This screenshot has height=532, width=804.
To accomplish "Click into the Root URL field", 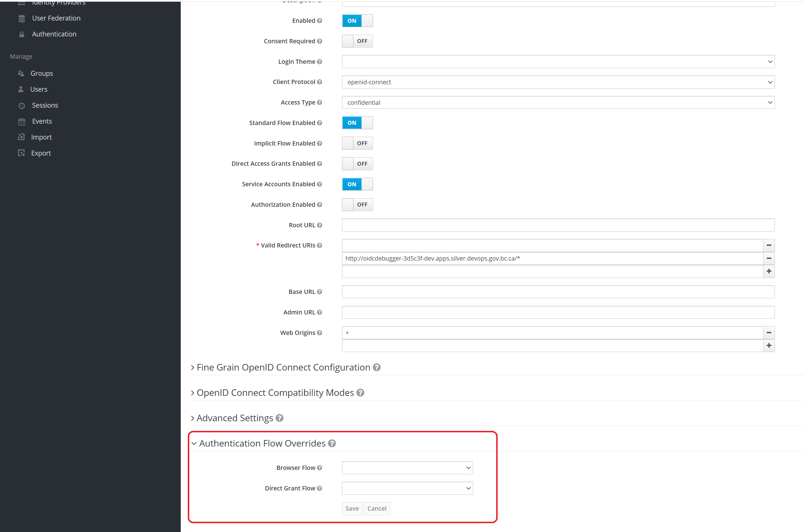I will 558,225.
